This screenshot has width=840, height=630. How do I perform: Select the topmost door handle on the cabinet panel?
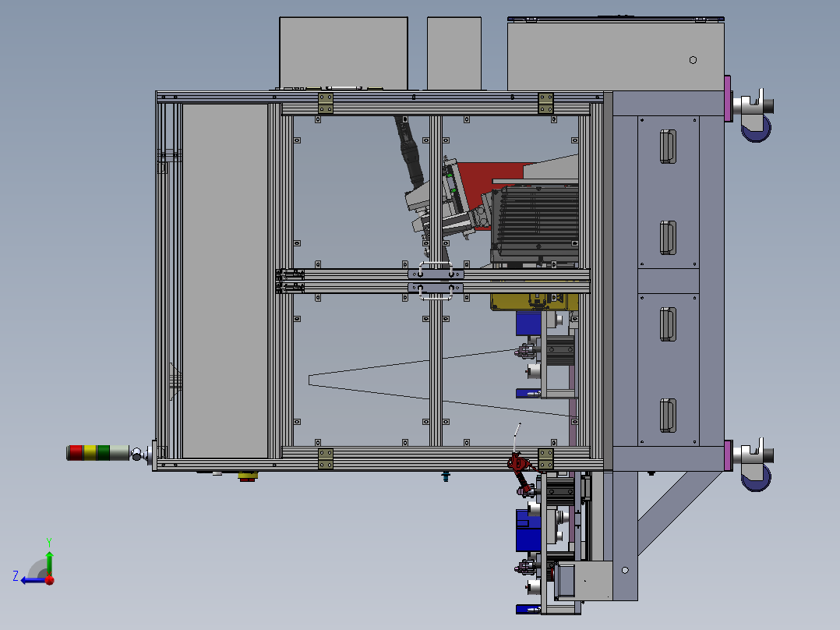pos(668,147)
